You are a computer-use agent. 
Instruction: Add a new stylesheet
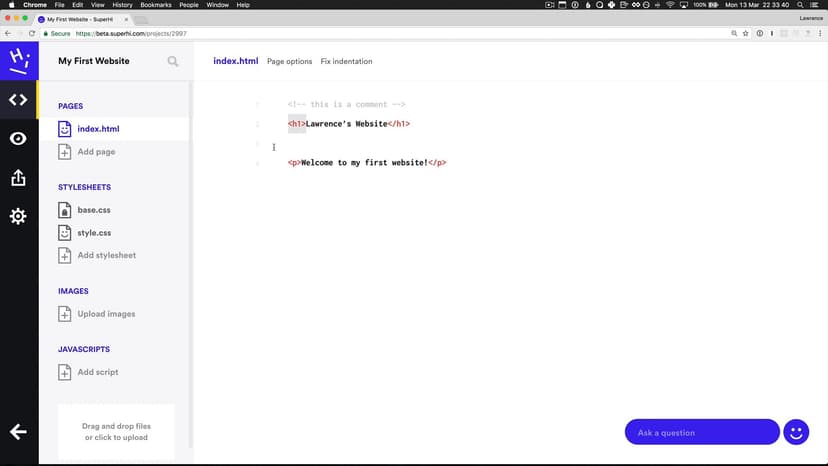pos(106,255)
